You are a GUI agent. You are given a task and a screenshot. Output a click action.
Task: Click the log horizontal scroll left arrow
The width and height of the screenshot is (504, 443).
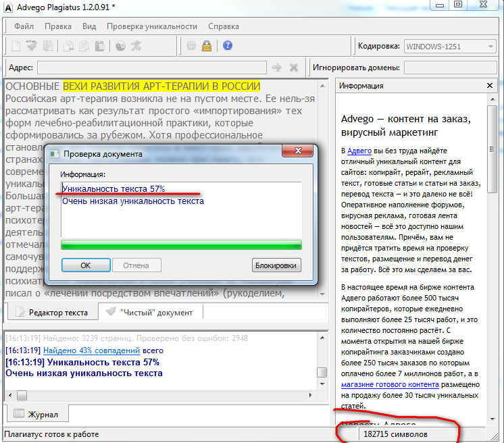pyautogui.click(x=10, y=395)
